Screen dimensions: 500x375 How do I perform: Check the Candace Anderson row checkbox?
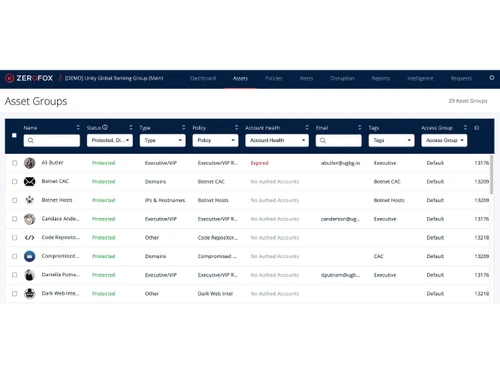pyautogui.click(x=15, y=219)
